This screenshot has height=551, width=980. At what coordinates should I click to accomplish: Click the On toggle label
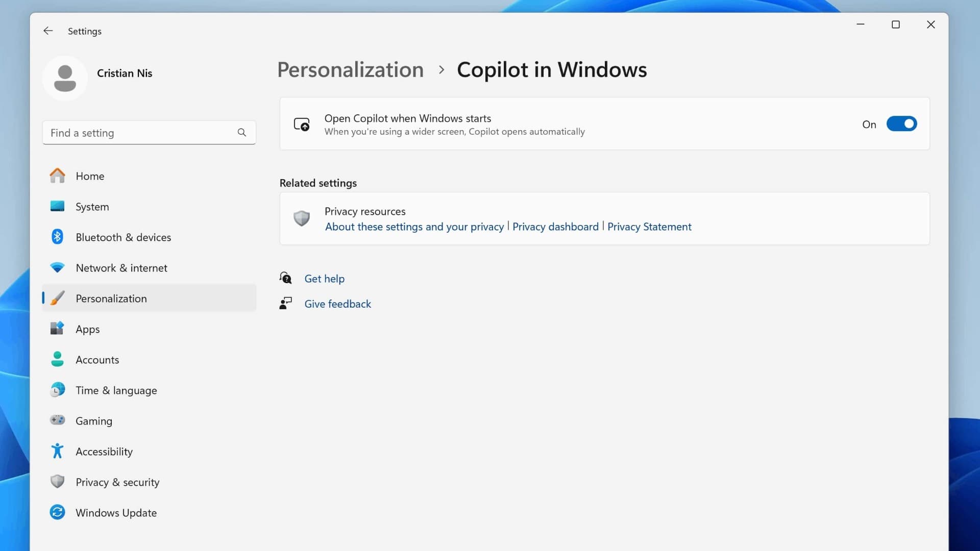[869, 124]
